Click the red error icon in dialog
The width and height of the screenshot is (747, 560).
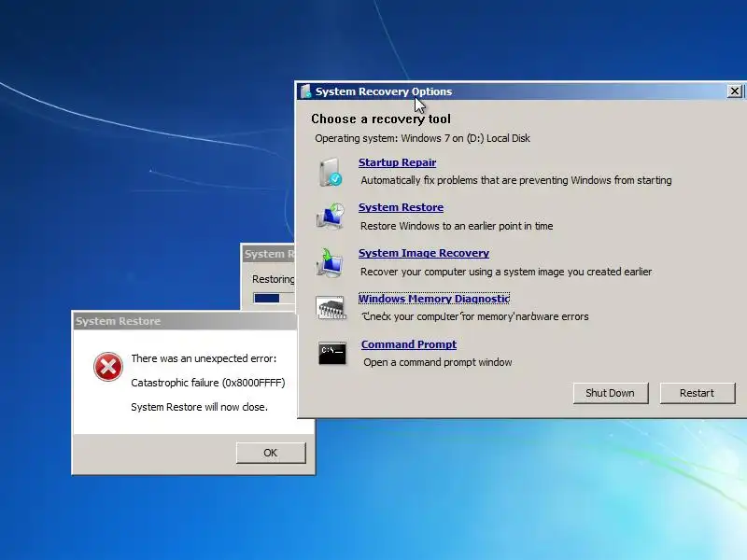point(108,367)
